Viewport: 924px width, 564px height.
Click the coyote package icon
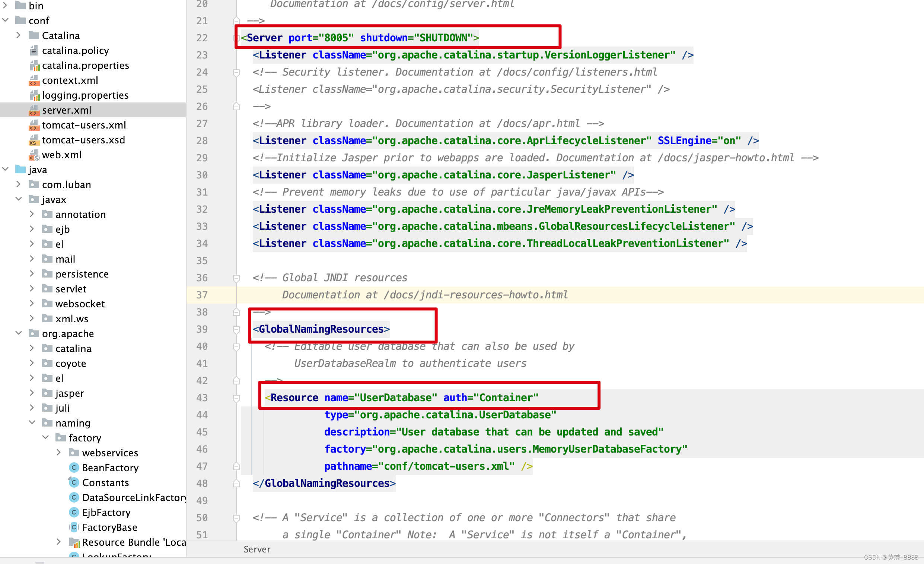click(47, 363)
